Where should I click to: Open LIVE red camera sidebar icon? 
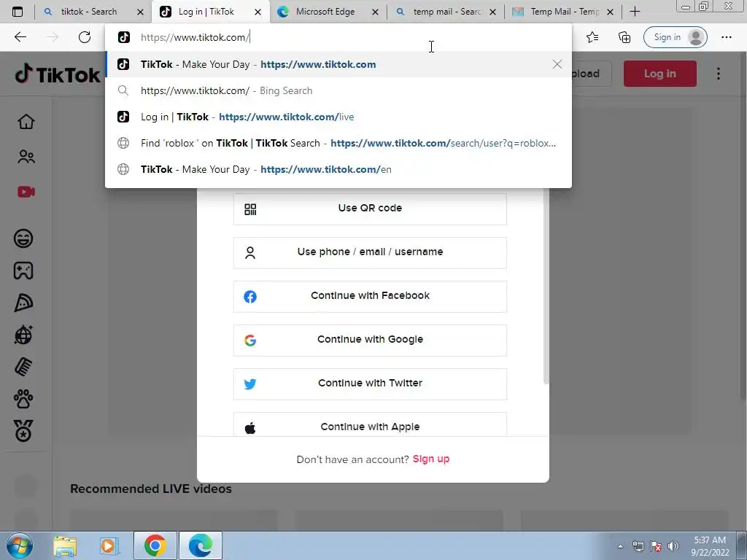tap(26, 192)
